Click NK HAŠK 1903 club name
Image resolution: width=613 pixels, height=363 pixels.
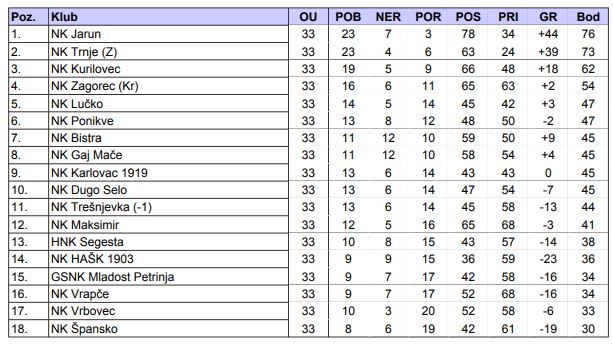92,259
